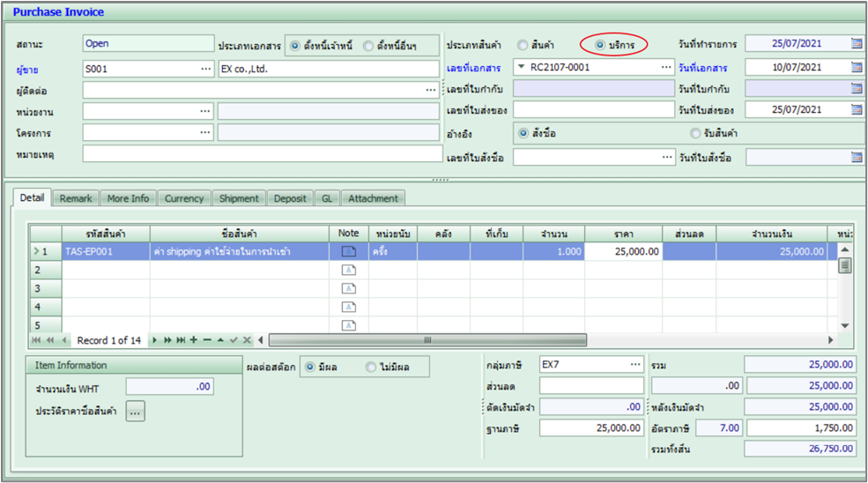Click the หมายเหตุ remark input field
The image size is (868, 483).
[x=260, y=153]
